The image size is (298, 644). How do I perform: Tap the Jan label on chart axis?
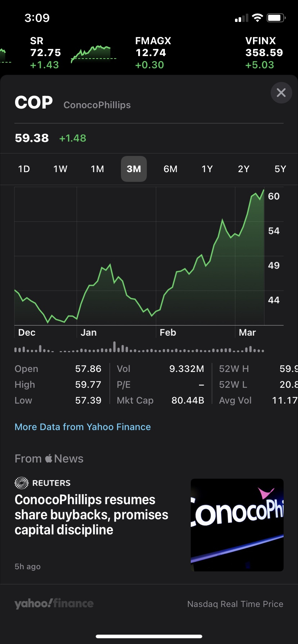tap(89, 332)
